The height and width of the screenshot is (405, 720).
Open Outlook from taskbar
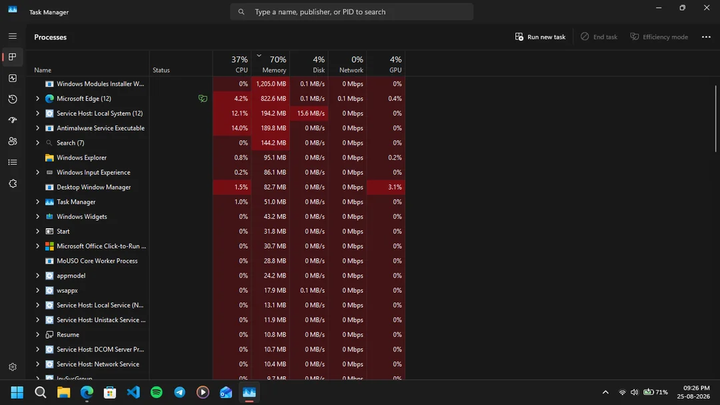pyautogui.click(x=226, y=392)
